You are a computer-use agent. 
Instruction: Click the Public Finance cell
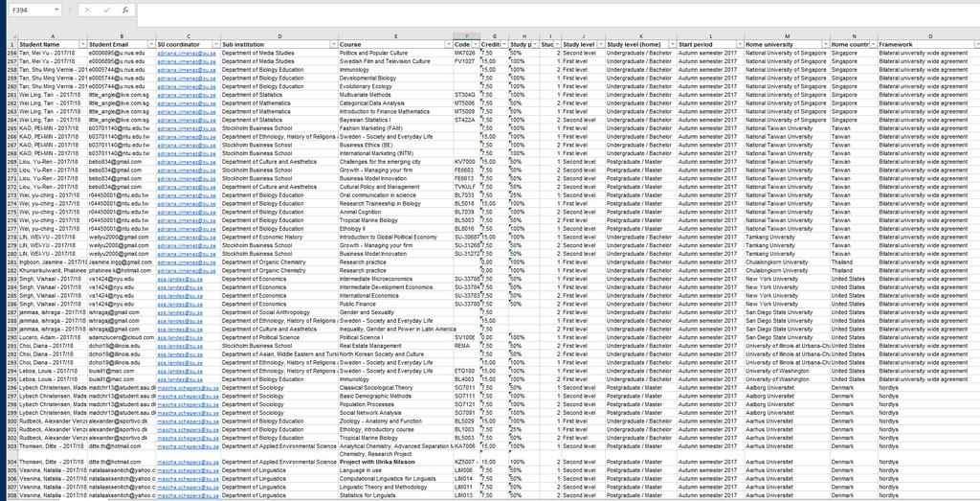pyautogui.click(x=395, y=304)
